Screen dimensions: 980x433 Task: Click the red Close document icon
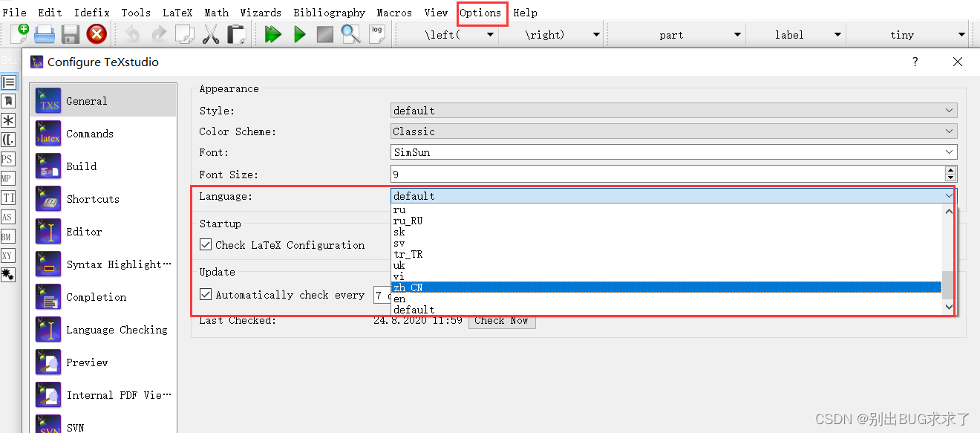[97, 33]
